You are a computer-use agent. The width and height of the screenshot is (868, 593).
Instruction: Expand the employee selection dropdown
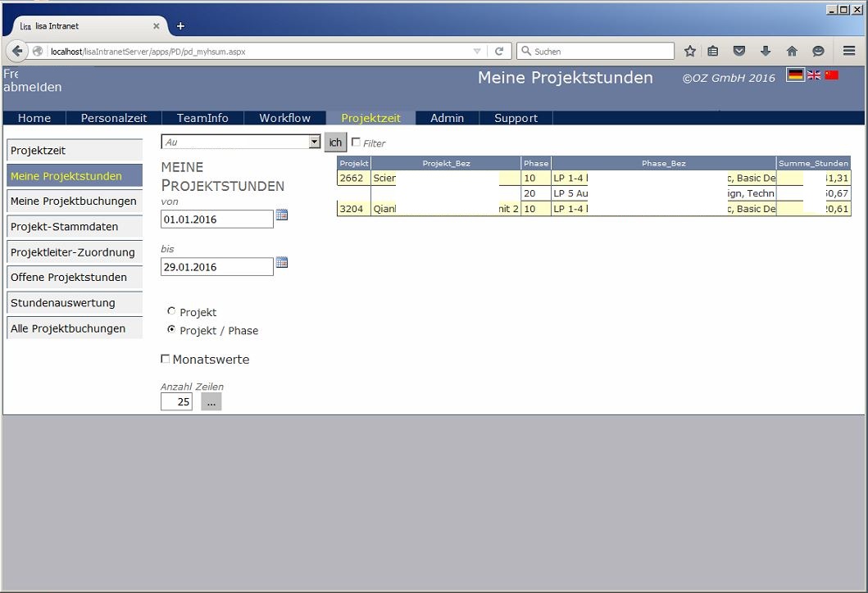[315, 142]
